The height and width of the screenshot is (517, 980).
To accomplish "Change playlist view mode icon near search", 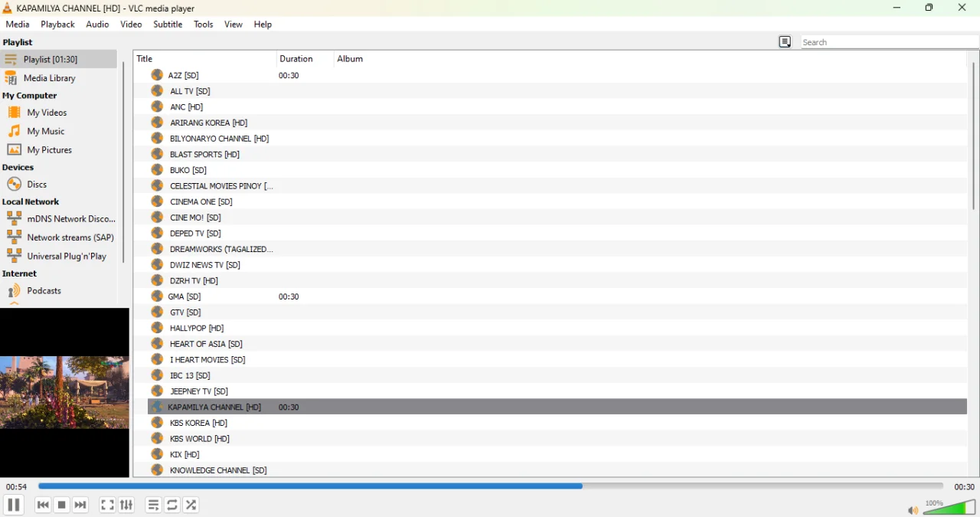I will [x=785, y=42].
